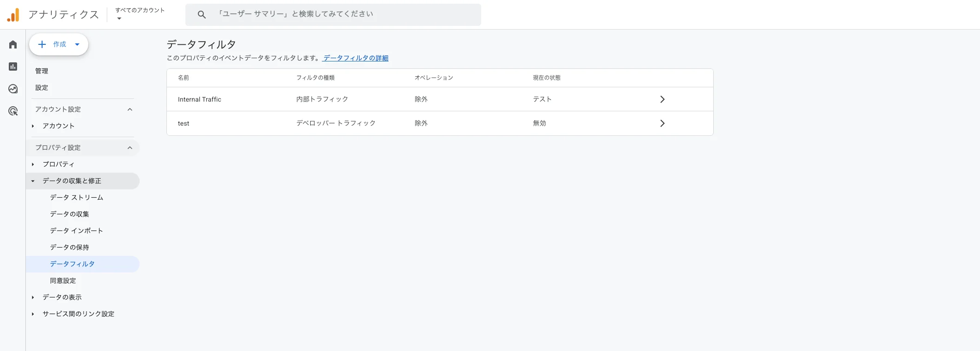Screen dimensions: 980x351
Task: Select データ ストリーム in sidebar
Action: coord(77,198)
